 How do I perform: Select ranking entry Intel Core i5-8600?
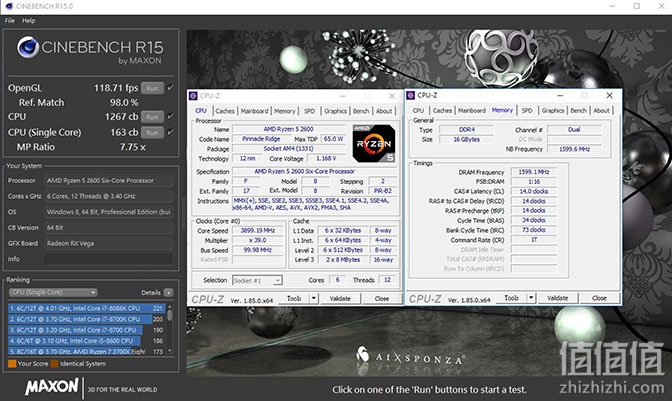pos(86,341)
